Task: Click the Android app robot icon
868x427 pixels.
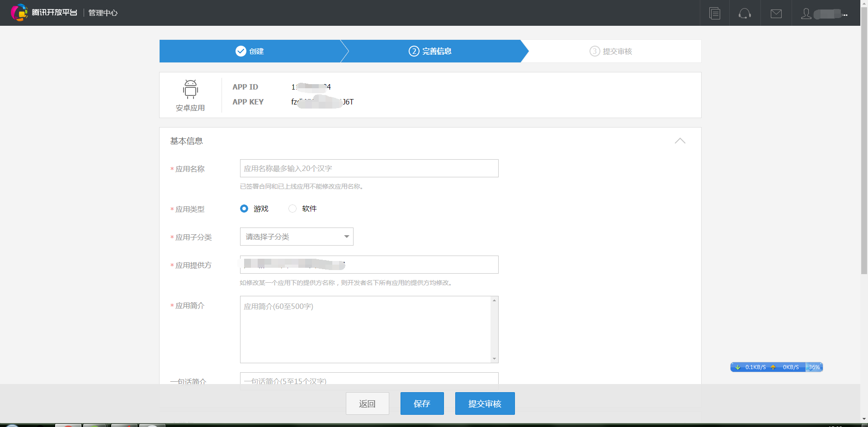Action: pyautogui.click(x=190, y=89)
